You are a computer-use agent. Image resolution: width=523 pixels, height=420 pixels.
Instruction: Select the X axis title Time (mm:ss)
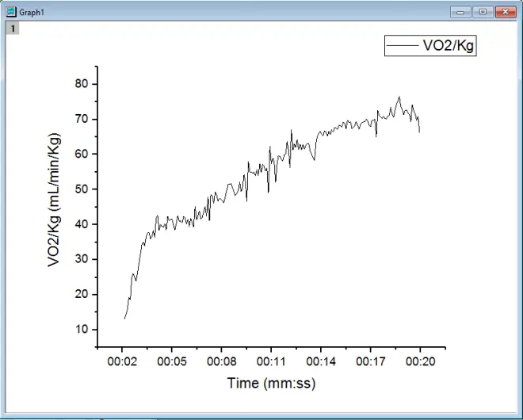pyautogui.click(x=271, y=383)
